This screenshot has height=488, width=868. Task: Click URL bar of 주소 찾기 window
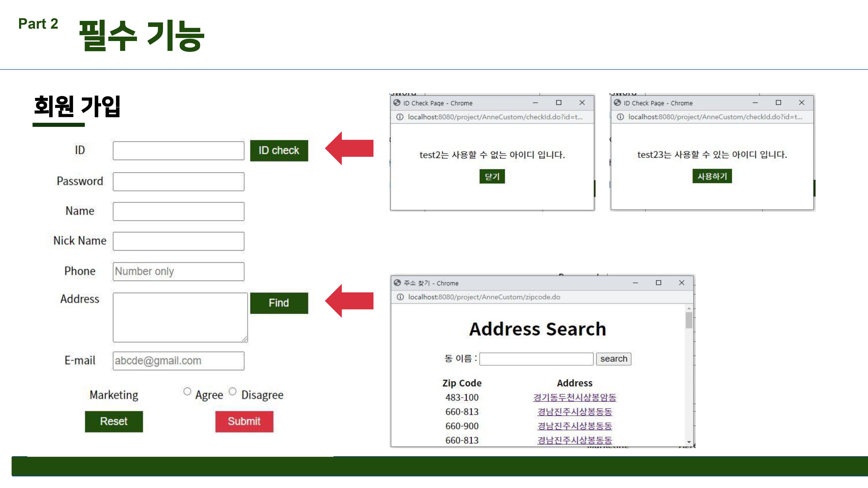[484, 297]
